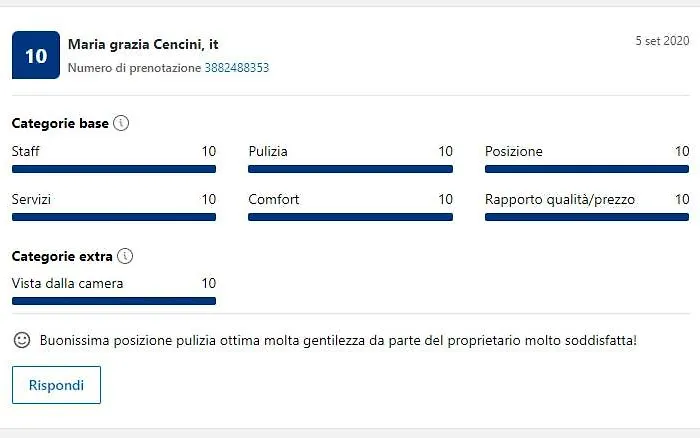Click the blue score badge showing 10

[x=36, y=55]
